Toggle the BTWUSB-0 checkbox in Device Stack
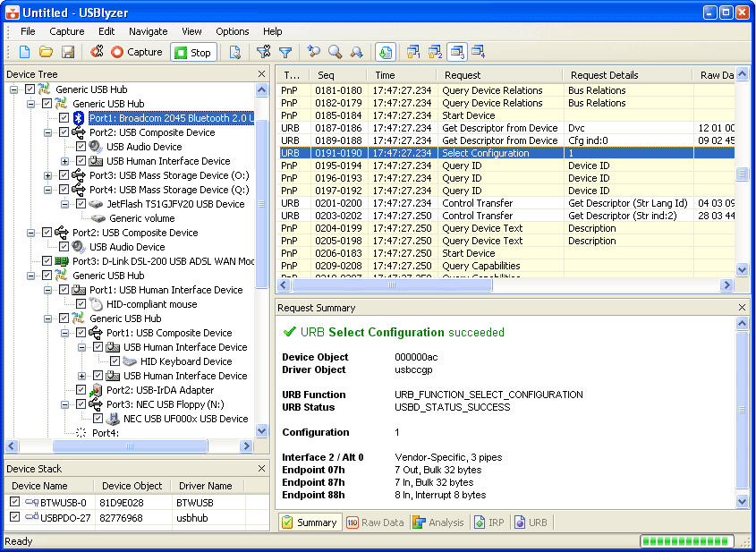756x552 pixels. [14, 503]
